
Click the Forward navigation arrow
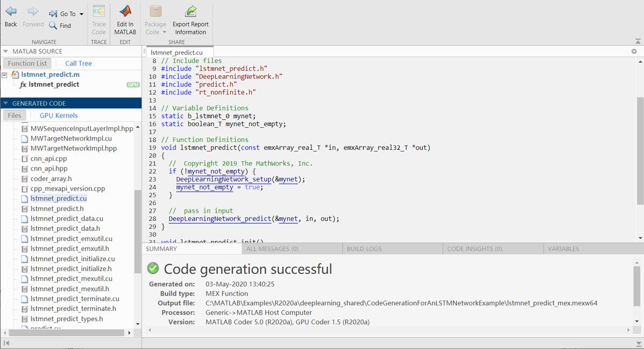pyautogui.click(x=33, y=12)
